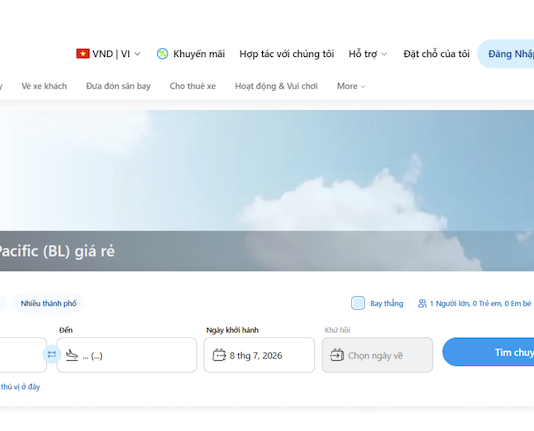Open departure date field 8 thg 7, 2026
Image resolution: width=534 pixels, height=431 pixels.
click(259, 355)
